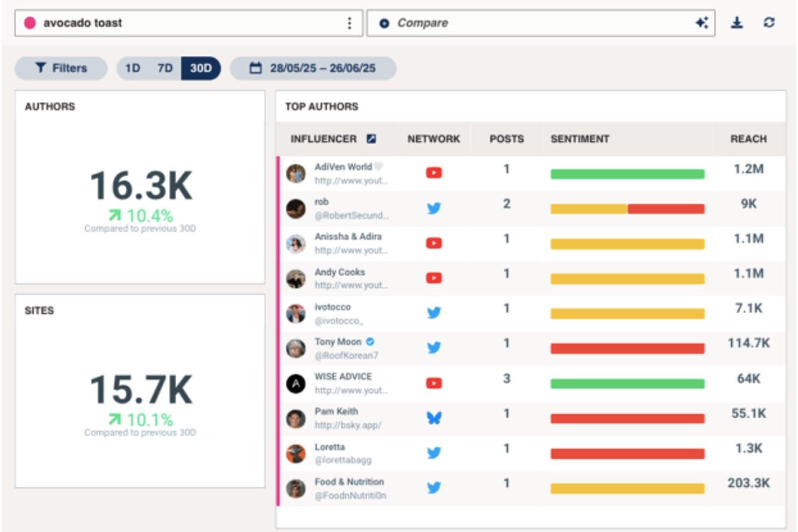Click into the Compare input field
Screen dimensions: 798x532
pos(541,23)
